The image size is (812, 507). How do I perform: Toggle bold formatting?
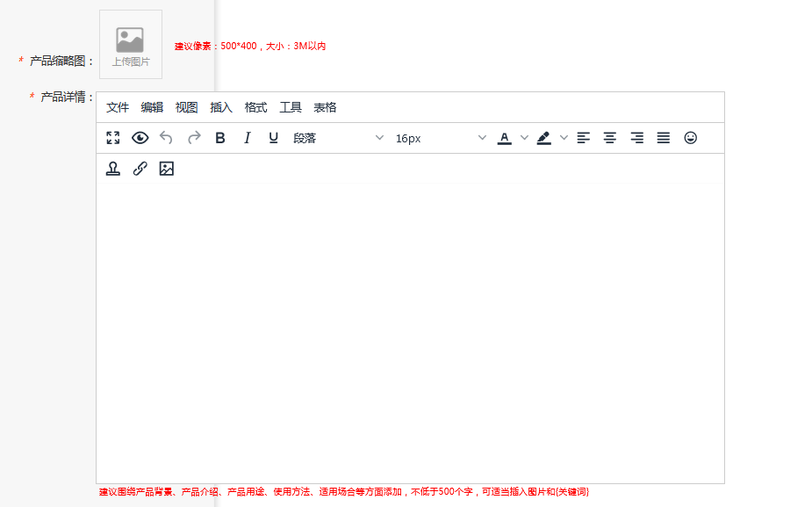coord(220,138)
